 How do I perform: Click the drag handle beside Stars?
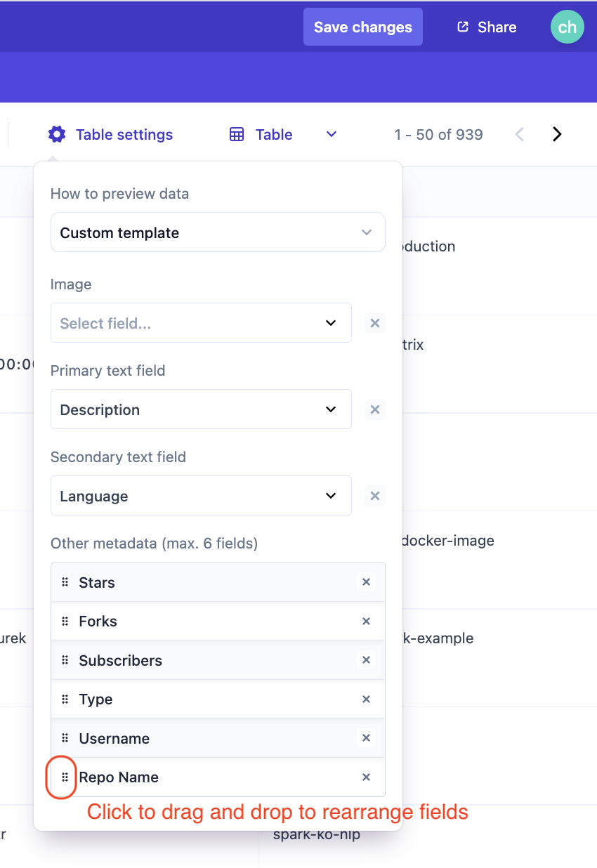[65, 582]
